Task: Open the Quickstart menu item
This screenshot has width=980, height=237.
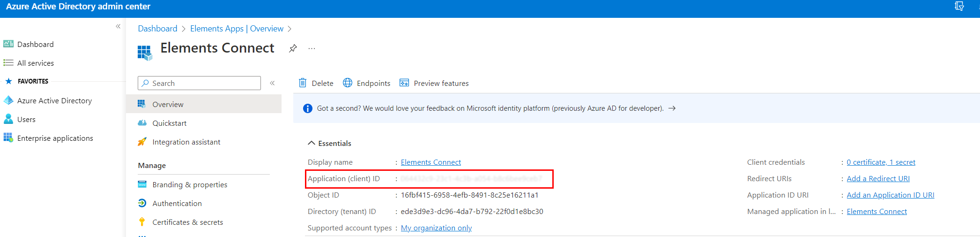Action: tap(169, 123)
